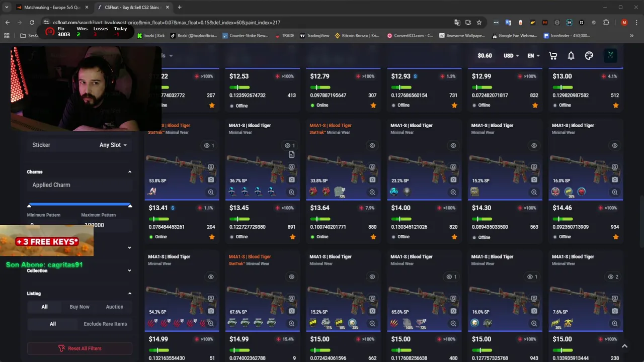
Task: Open the Chrome apps grid
Action: (x=7, y=36)
